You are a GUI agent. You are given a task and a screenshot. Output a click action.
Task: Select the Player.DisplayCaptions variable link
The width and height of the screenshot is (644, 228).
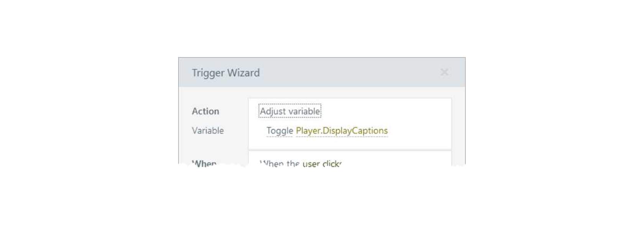pyautogui.click(x=342, y=131)
